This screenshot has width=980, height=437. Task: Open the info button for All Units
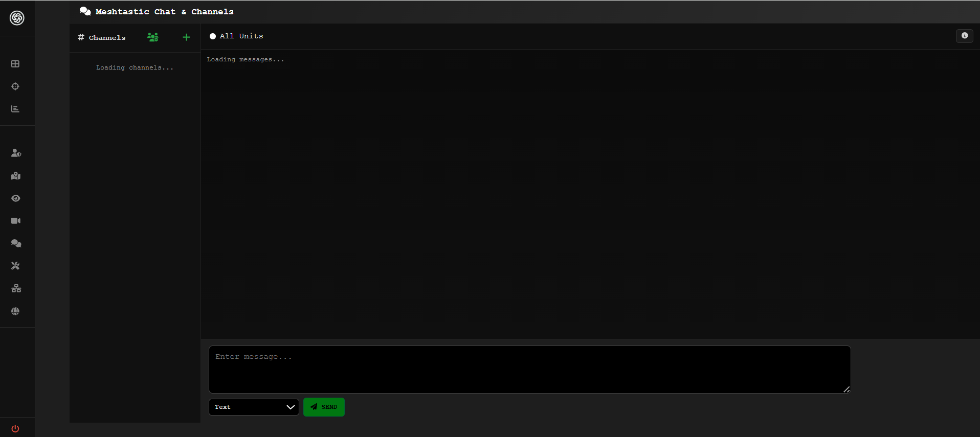964,36
